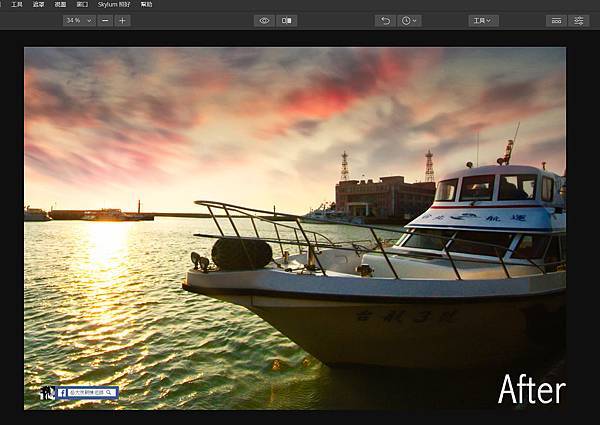The image size is (600, 425).
Task: Toggle the filter sliders side panel icon
Action: click(x=579, y=21)
